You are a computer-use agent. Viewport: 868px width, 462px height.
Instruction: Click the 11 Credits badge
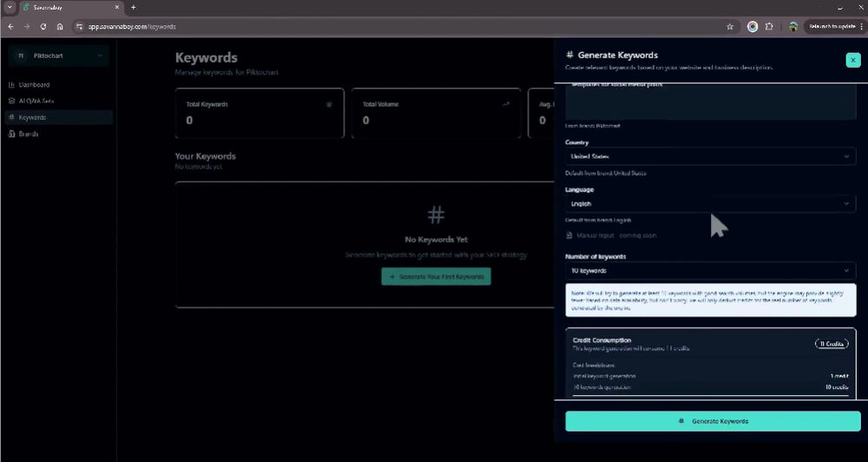click(832, 344)
